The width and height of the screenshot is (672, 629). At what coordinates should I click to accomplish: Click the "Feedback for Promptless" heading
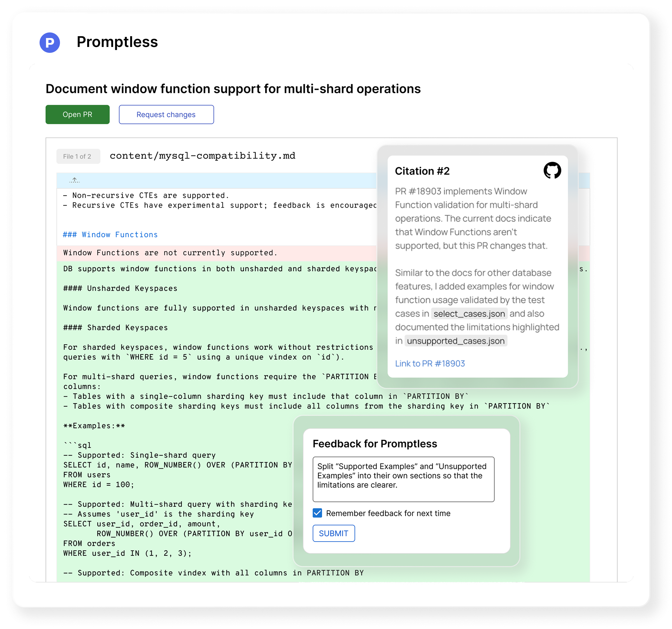(375, 443)
